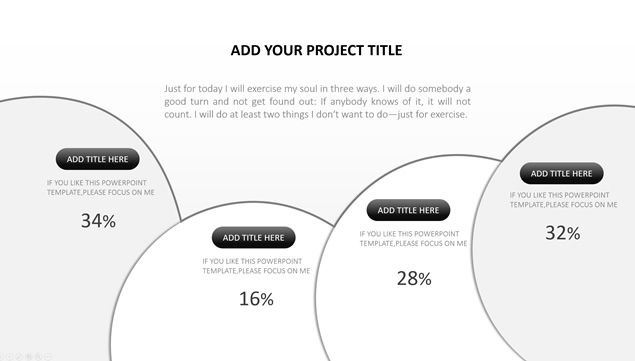Screen dimensions: 635x361
Task: Click the PowerPoint template caption above 16%
Action: (x=256, y=266)
